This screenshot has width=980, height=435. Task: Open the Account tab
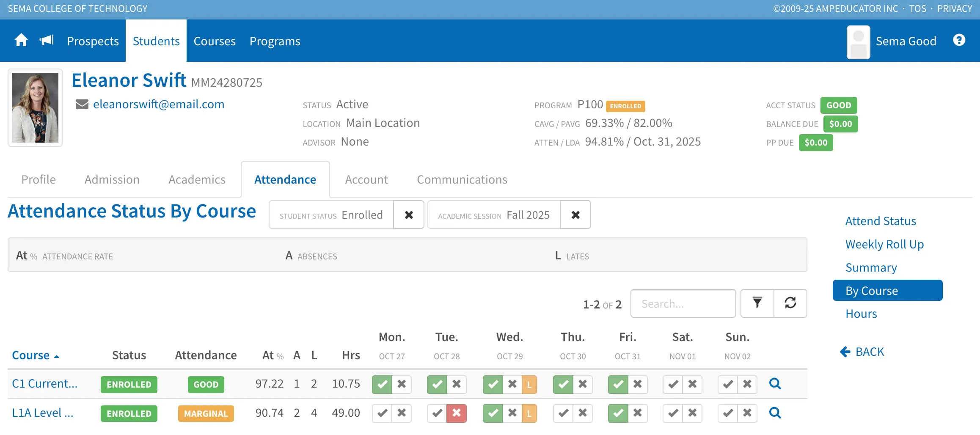click(366, 179)
